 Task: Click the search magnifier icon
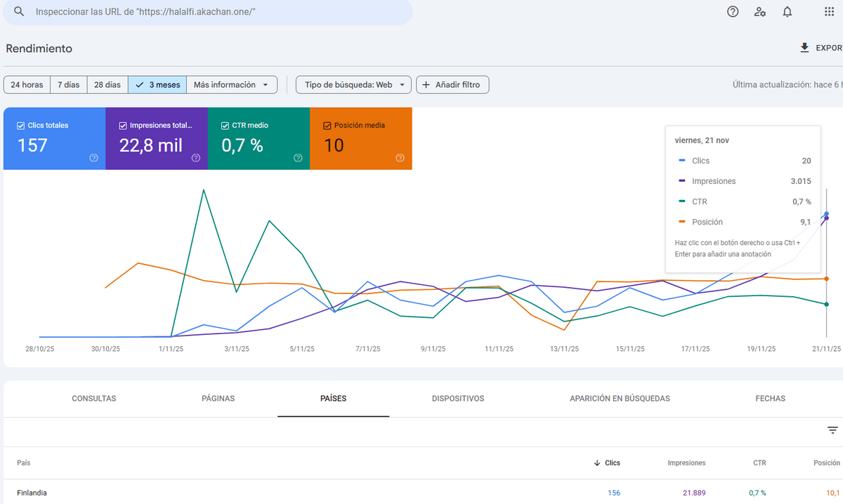19,12
